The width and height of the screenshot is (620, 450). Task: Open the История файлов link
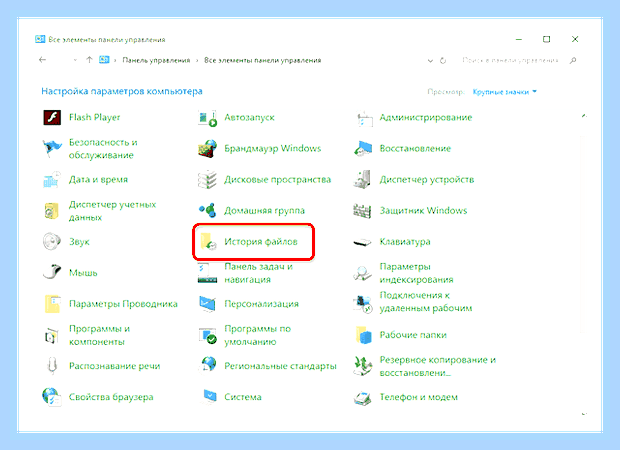pos(261,242)
